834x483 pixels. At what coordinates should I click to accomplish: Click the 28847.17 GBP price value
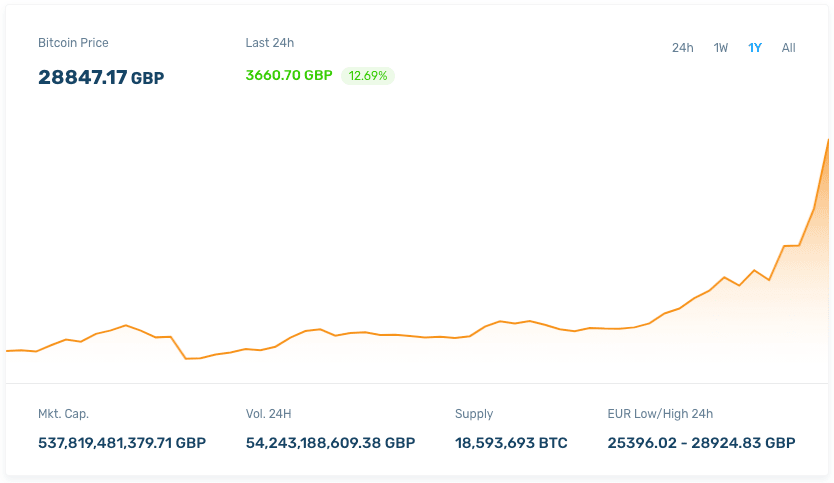coord(101,77)
